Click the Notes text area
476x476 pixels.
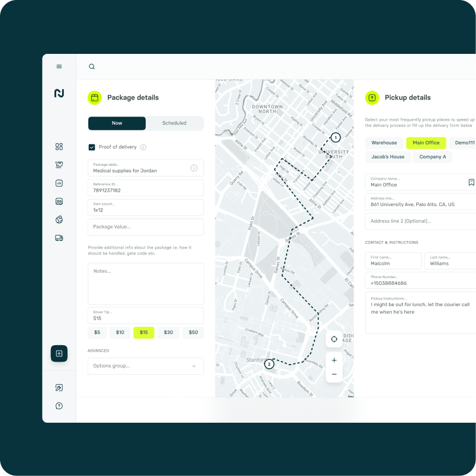point(146,284)
